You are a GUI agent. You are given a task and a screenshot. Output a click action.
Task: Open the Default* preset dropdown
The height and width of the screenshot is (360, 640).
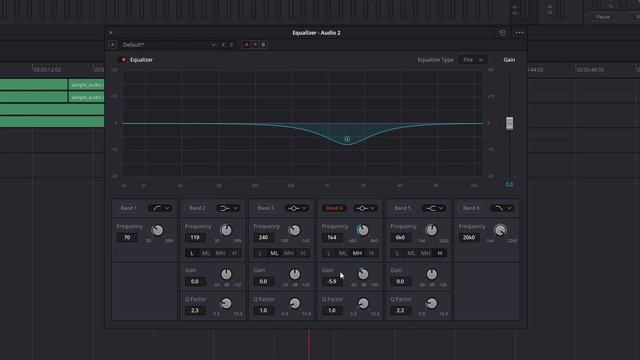[x=169, y=44]
